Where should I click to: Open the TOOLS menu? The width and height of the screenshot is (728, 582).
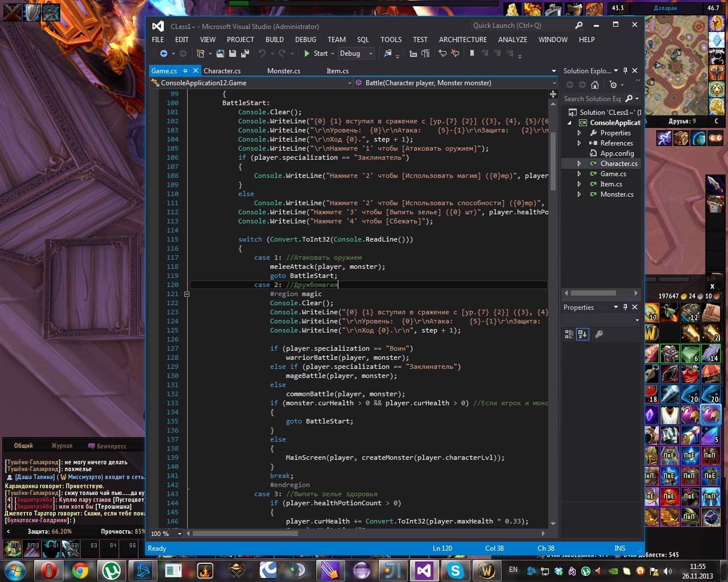pyautogui.click(x=391, y=40)
